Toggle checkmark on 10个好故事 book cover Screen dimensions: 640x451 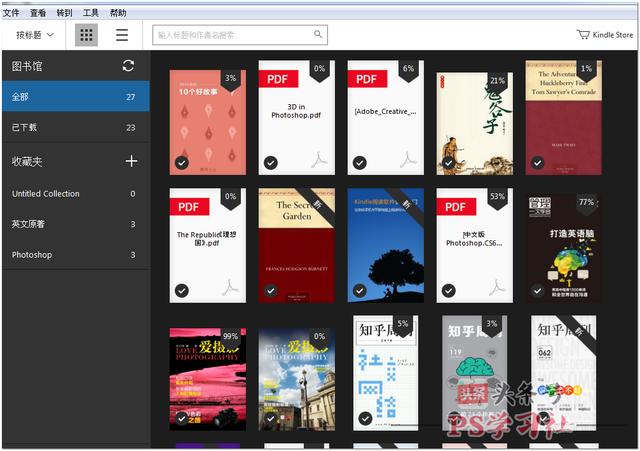click(x=181, y=162)
